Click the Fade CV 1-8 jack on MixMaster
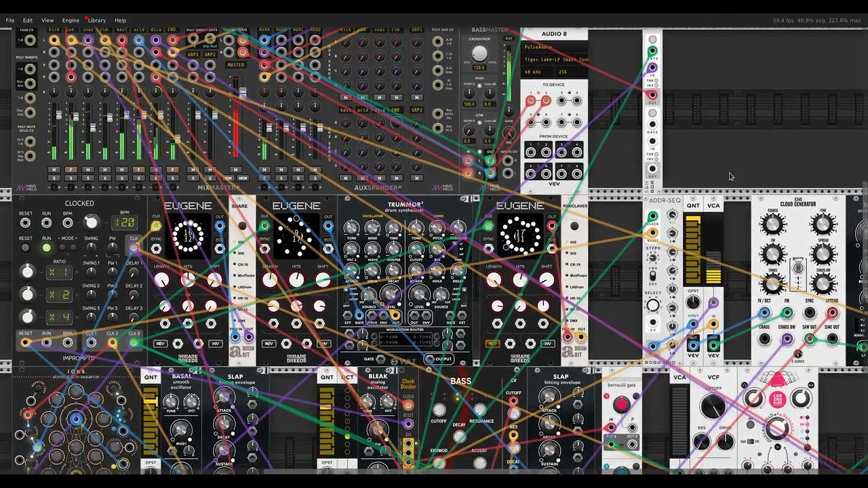This screenshot has width=868, height=488. coord(30,40)
